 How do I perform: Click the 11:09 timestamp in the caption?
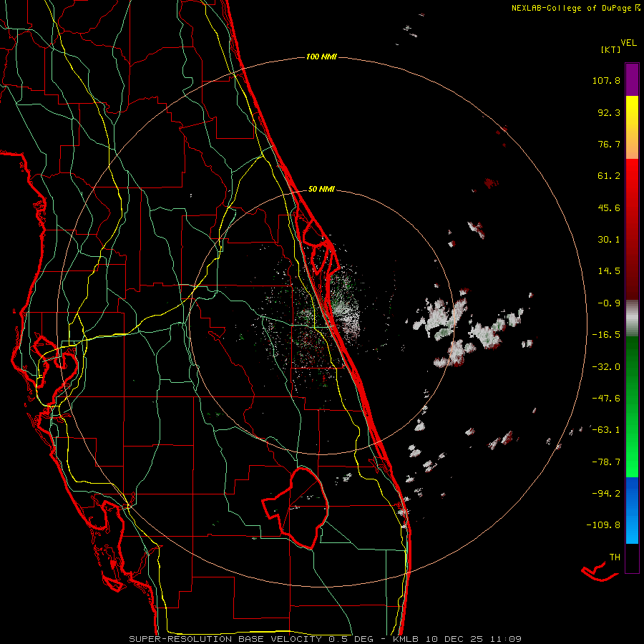point(506,639)
